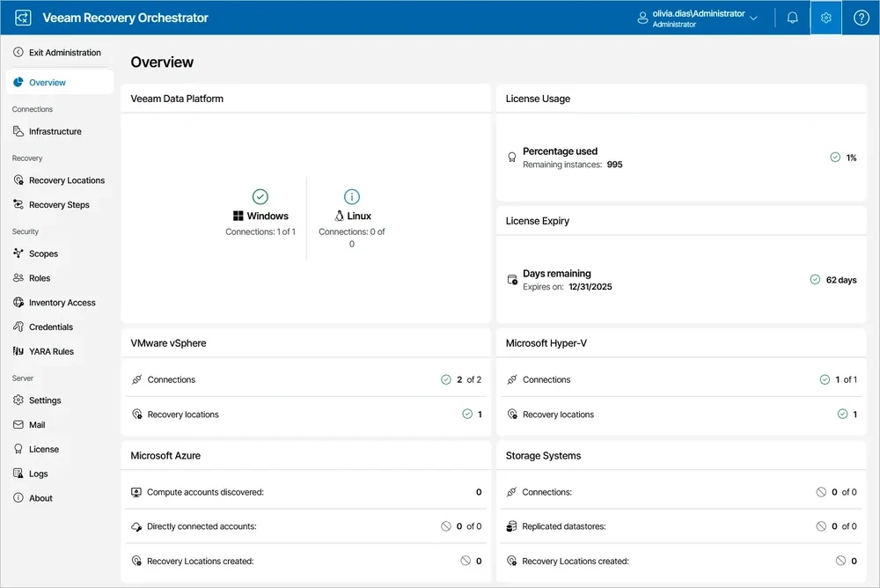Go to Credentials
880x588 pixels.
coord(42,327)
